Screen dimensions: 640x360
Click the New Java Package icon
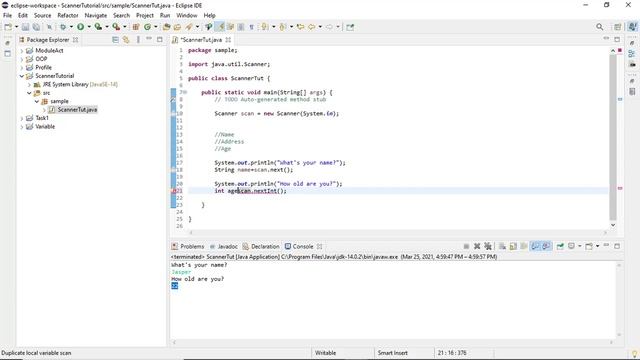click(136, 27)
